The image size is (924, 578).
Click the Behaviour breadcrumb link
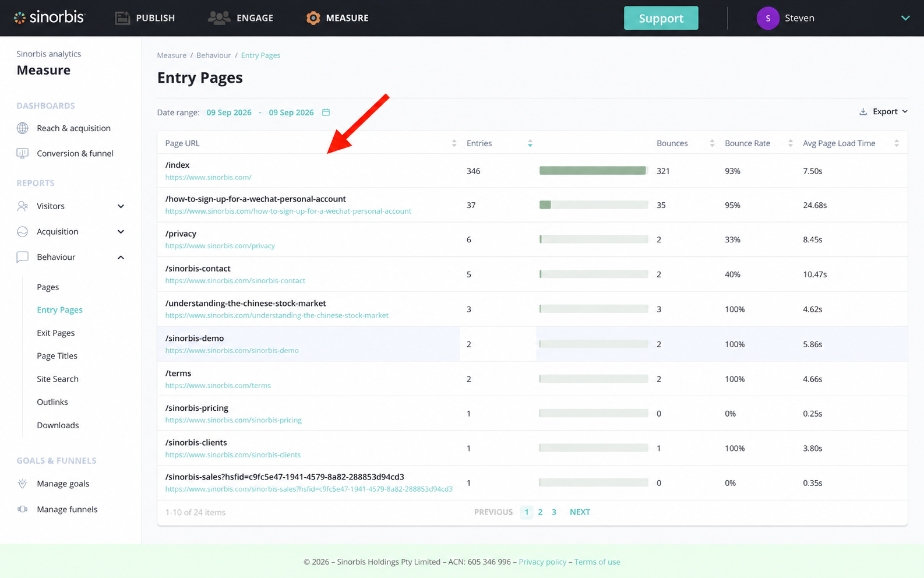(x=213, y=55)
